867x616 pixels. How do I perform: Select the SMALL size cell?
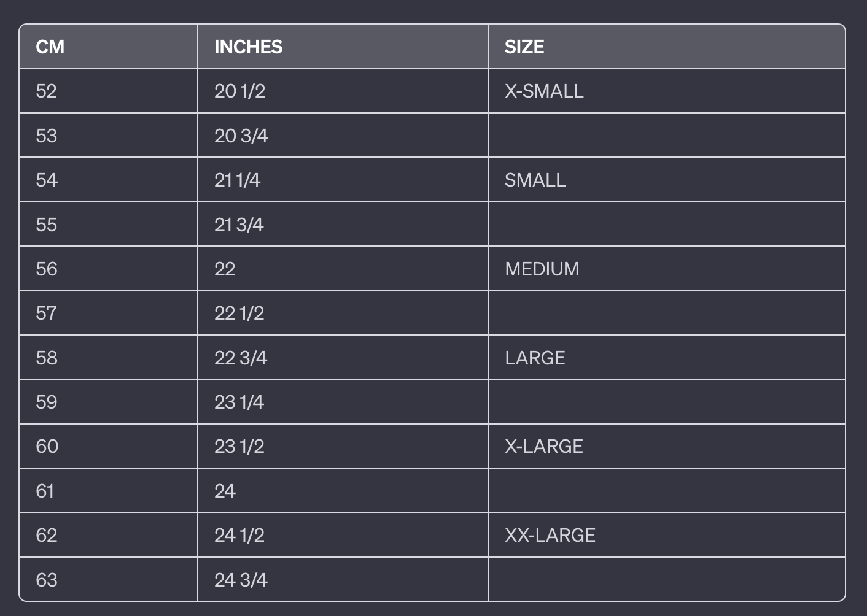click(x=535, y=180)
